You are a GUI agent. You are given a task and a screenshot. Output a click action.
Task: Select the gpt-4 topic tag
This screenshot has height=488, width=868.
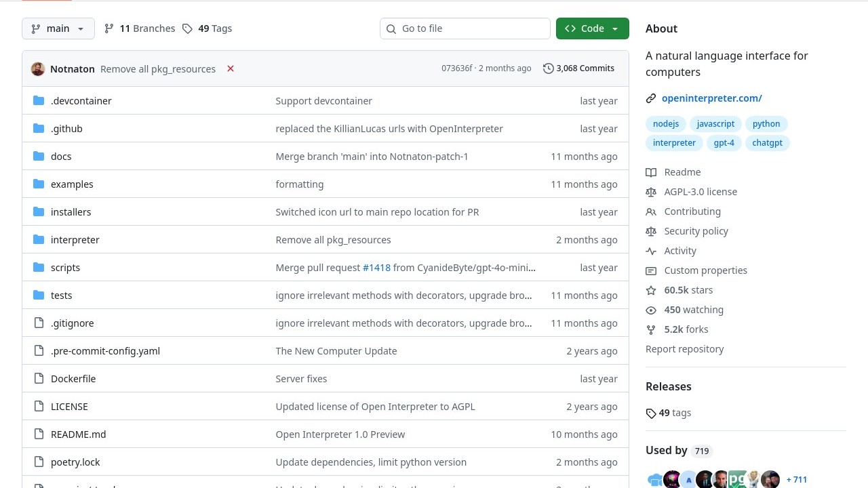(x=724, y=143)
